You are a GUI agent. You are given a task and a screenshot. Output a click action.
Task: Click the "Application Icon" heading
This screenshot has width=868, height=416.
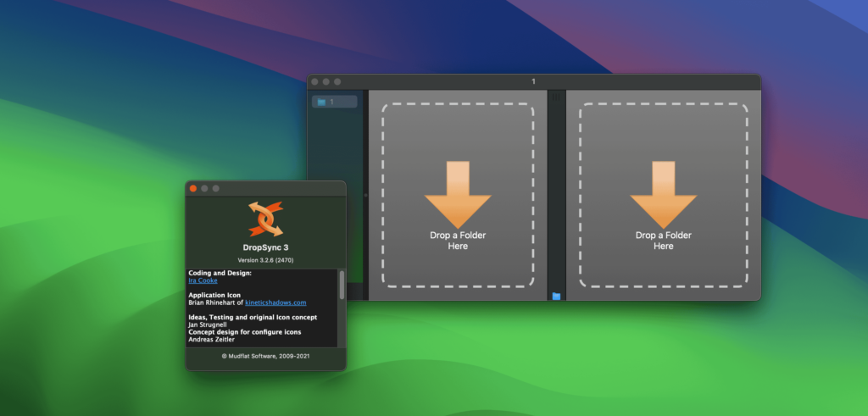point(214,296)
